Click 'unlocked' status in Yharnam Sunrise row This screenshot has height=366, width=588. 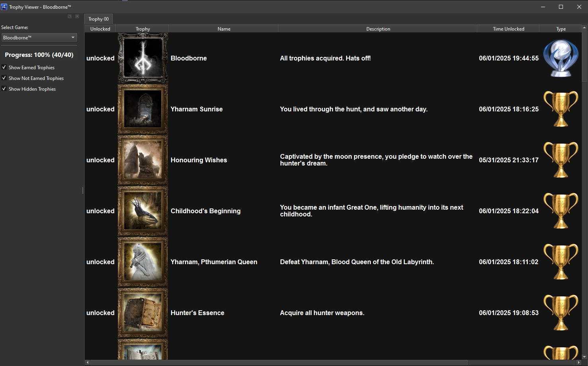100,109
